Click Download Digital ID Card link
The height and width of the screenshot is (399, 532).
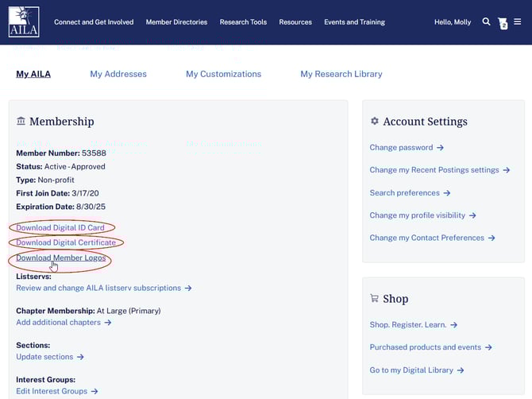pyautogui.click(x=60, y=228)
